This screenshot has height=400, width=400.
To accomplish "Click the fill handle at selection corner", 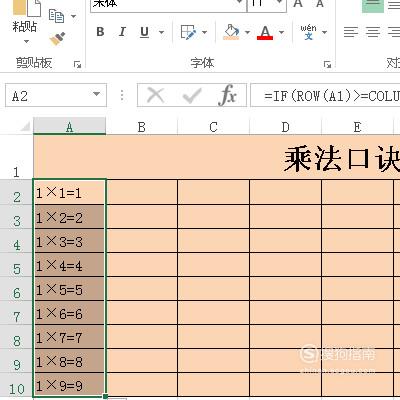I will point(106,397).
